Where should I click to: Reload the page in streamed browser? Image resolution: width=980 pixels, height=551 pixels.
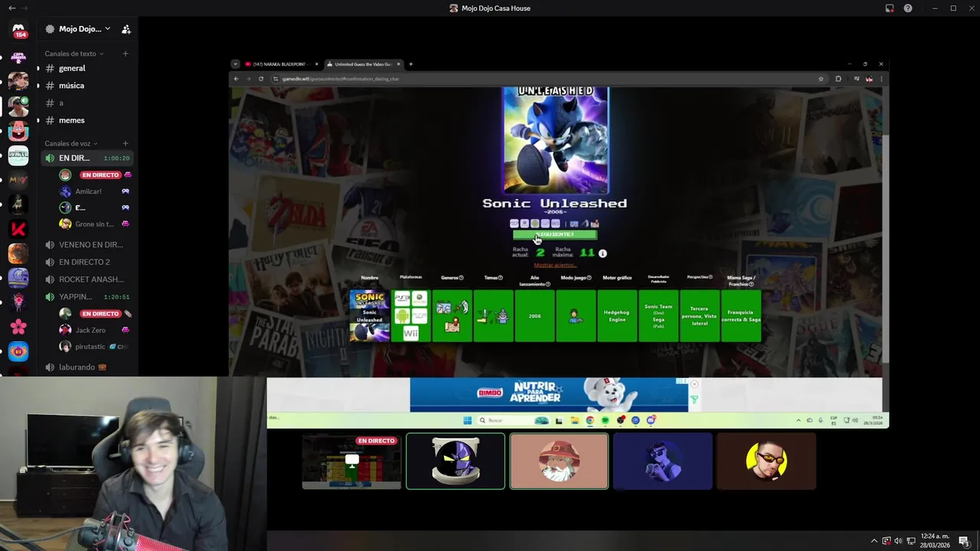pyautogui.click(x=261, y=79)
